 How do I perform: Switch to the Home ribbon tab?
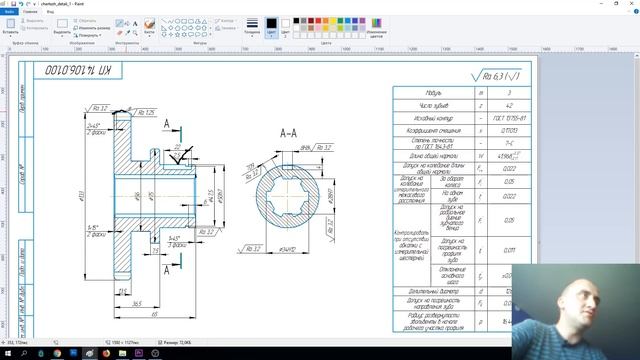30,11
